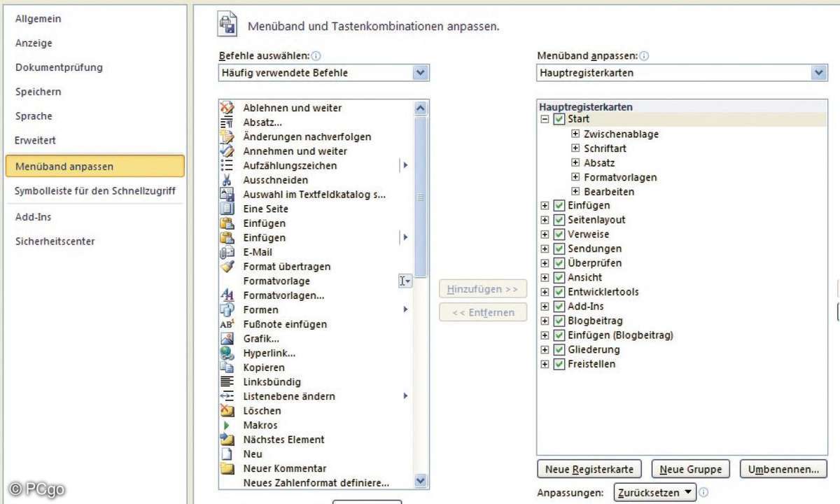
Task: Expand the Zwischenablage group
Action: coord(576,134)
